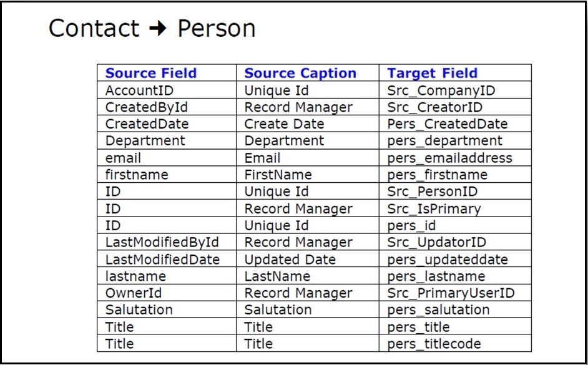This screenshot has width=588, height=365.
Task: Click the Source Caption column header
Action: coord(308,73)
